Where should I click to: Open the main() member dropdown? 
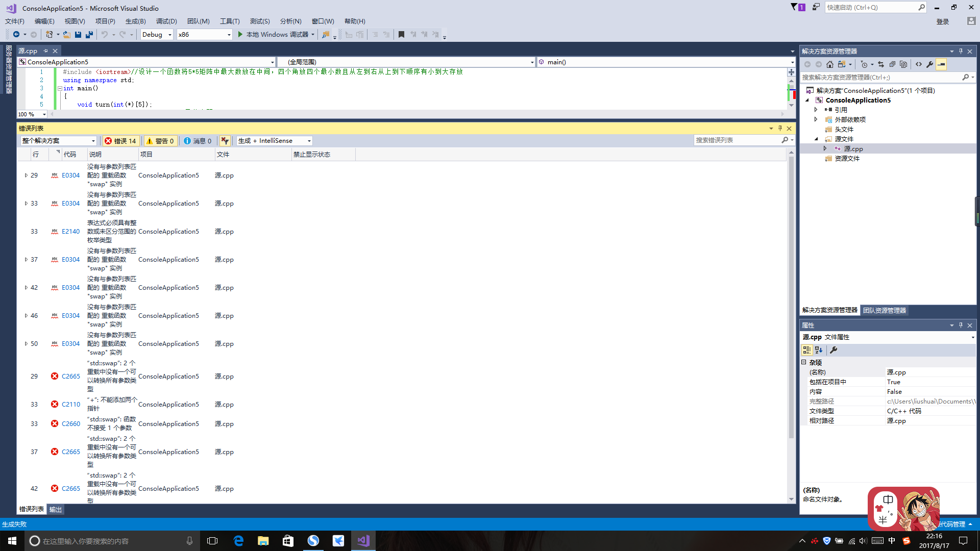pos(667,62)
